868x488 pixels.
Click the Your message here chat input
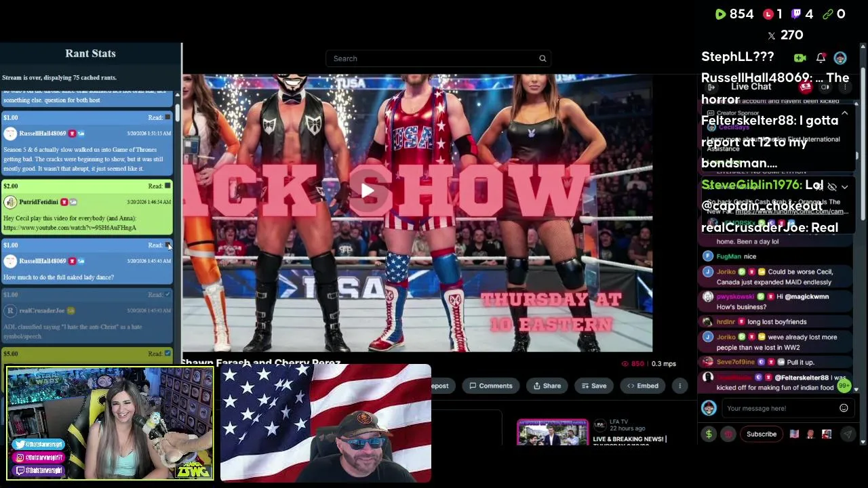click(780, 408)
